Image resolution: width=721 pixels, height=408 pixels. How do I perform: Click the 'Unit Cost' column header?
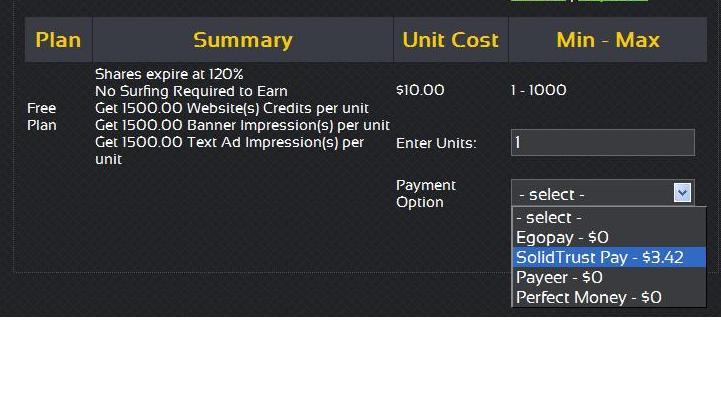point(451,40)
